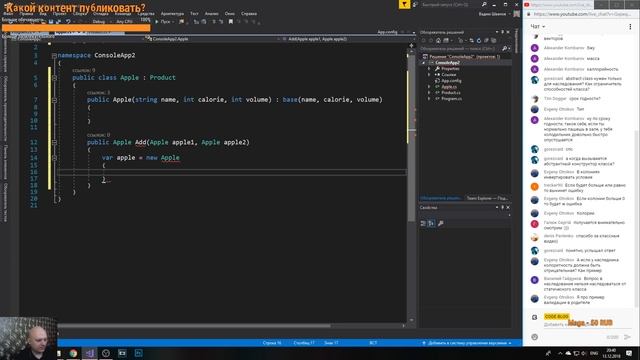Click the bookmark icon in the toolbar
This screenshot has width=640, height=360.
click(231, 22)
